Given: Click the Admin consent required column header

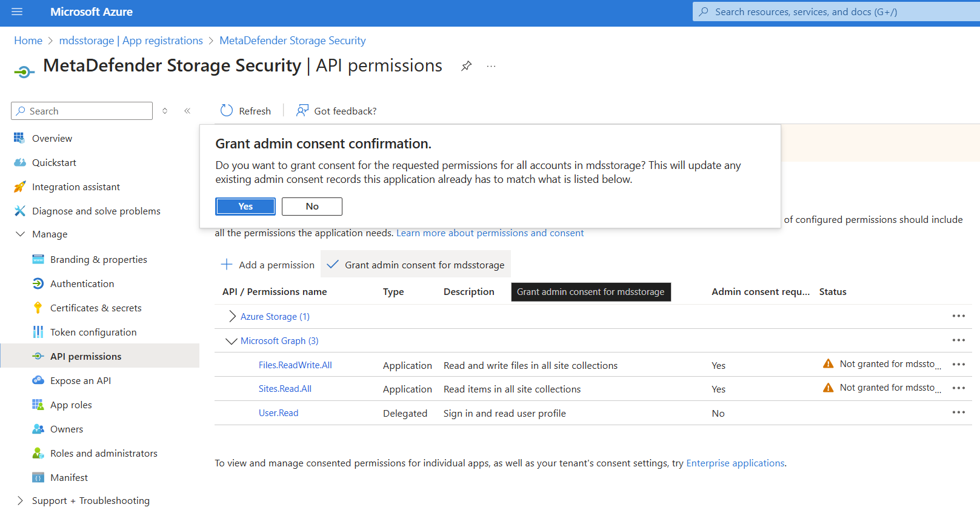Looking at the screenshot, I should tap(761, 291).
